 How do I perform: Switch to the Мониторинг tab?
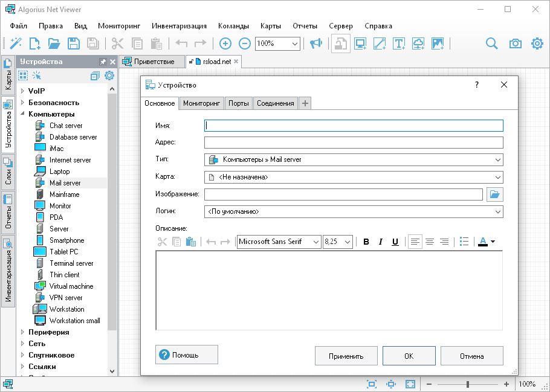[x=201, y=103]
